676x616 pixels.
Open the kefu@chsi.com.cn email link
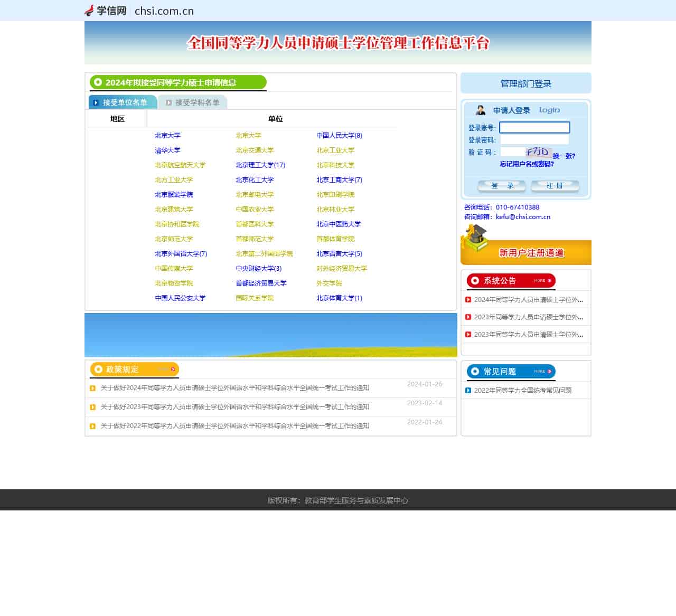coord(523,217)
